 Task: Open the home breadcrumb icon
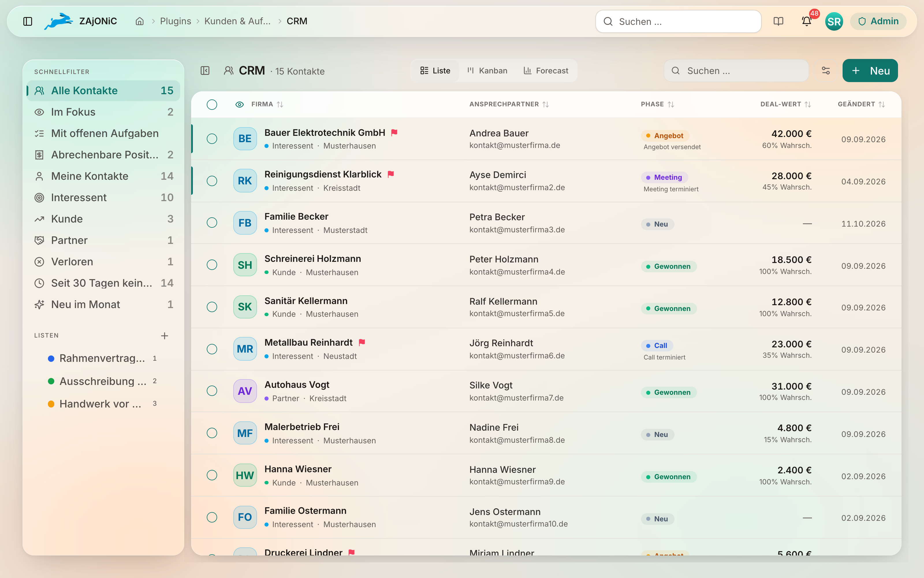[x=140, y=21]
